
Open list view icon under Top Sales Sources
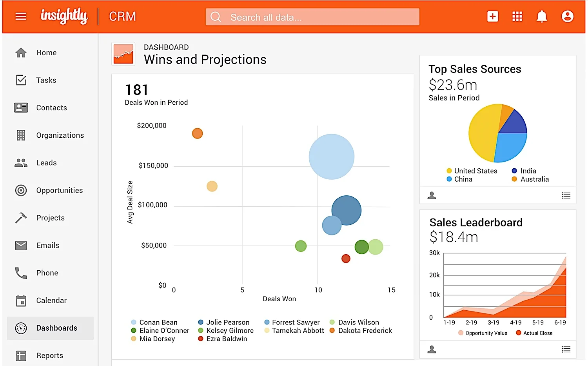click(566, 195)
